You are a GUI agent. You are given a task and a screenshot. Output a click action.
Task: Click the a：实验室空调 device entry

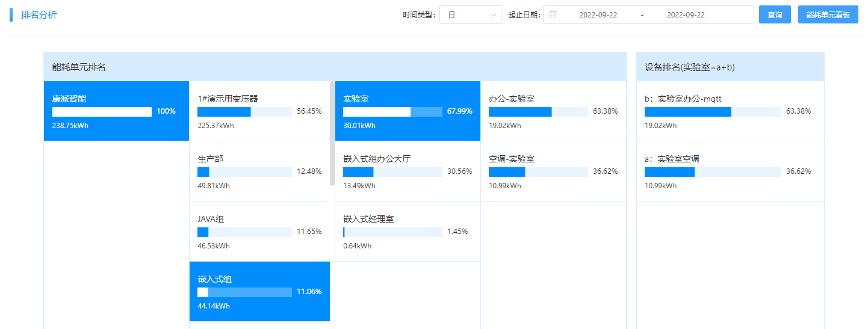730,171
